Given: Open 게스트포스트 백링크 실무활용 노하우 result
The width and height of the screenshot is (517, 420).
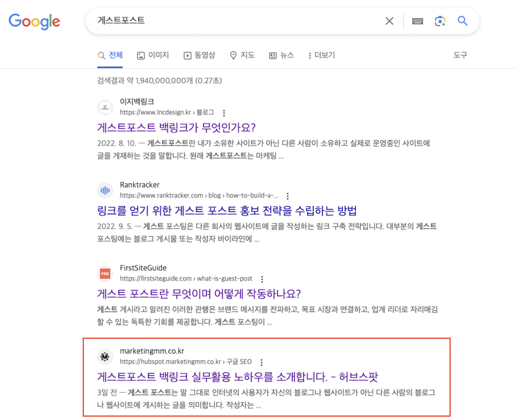Looking at the screenshot, I should (x=237, y=377).
